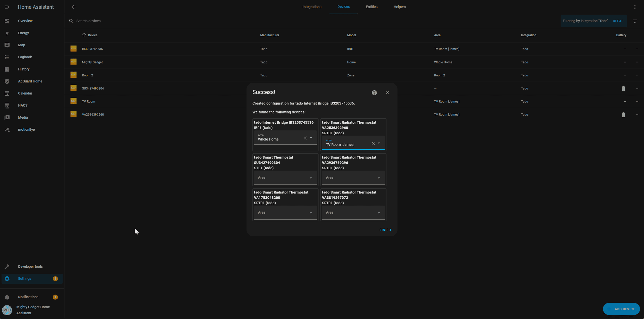Image resolution: width=644 pixels, height=319 pixels.
Task: Click the Developer tools hammer icon
Action: (7, 267)
